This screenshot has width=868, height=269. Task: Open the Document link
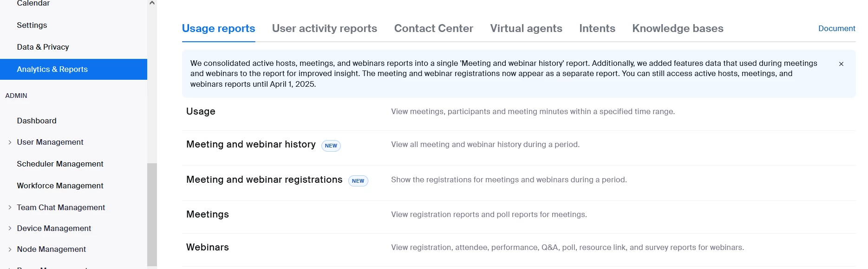tap(836, 28)
